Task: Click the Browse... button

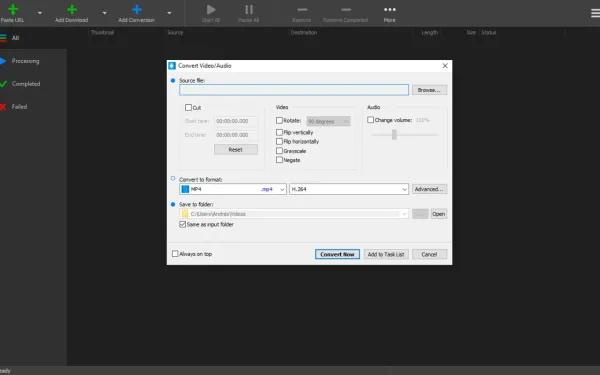Action: tap(429, 90)
